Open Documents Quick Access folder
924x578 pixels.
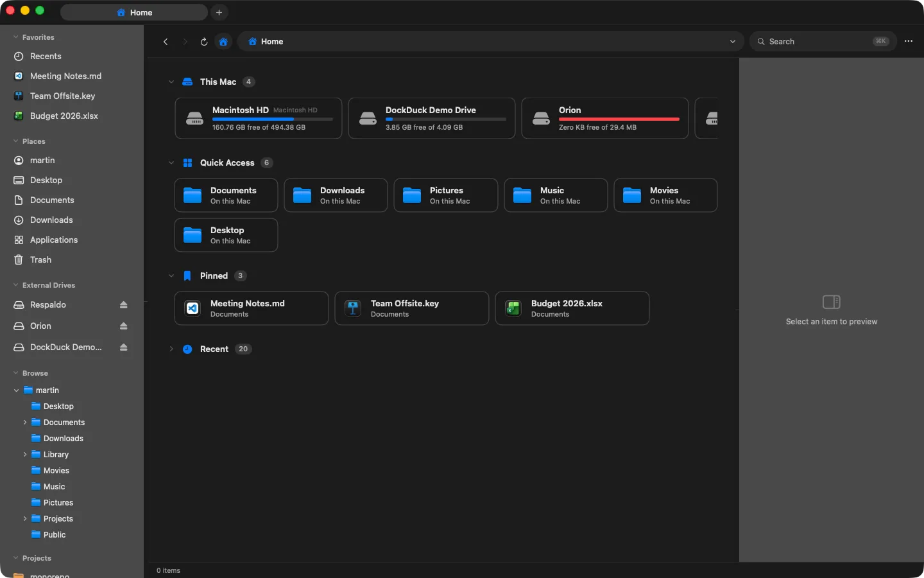(226, 195)
